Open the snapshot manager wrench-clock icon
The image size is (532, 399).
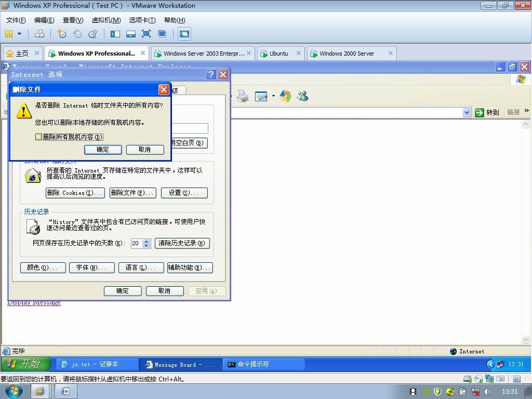click(92, 34)
